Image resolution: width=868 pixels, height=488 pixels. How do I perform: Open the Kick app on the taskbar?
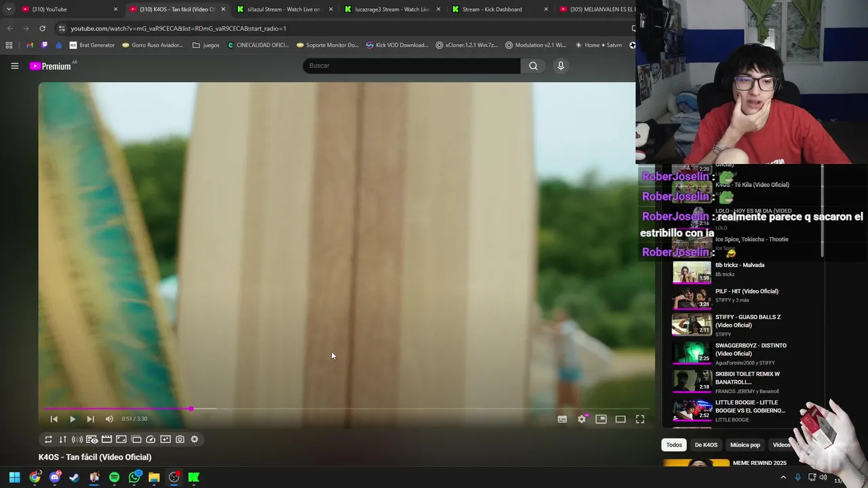click(194, 477)
